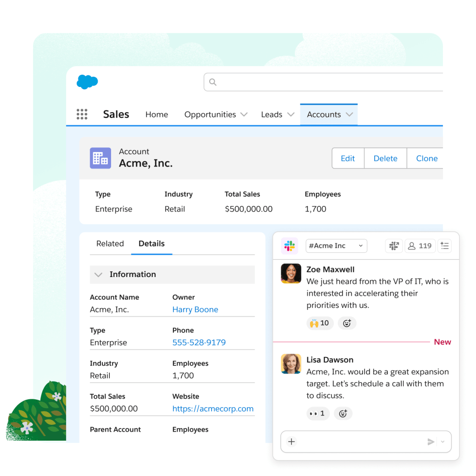Open the App Launcher dots grid
Screen dimensions: 476x476
point(82,114)
